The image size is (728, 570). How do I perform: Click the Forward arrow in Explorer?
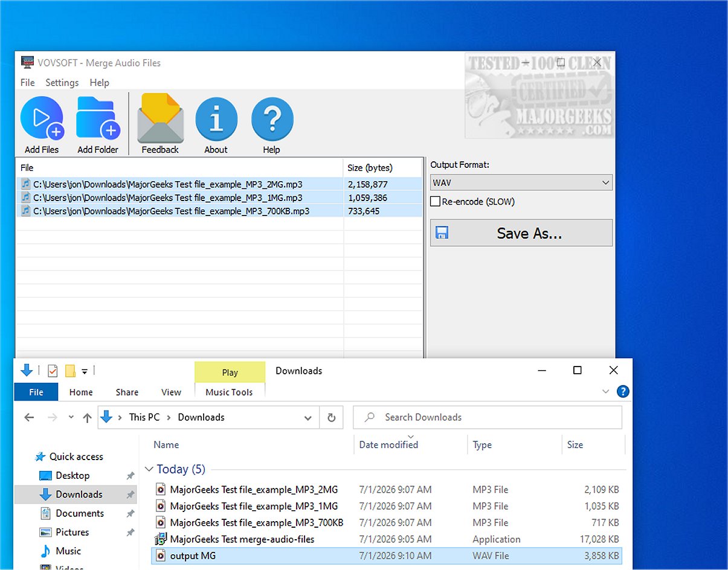53,417
